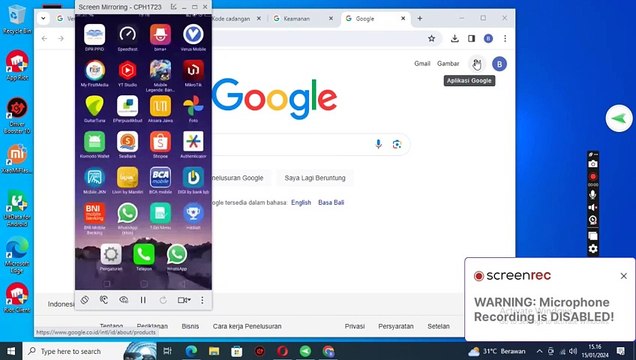Viewport: 636px width, 360px height.
Task: Launch bima+ app on phone screen
Action: (160, 35)
